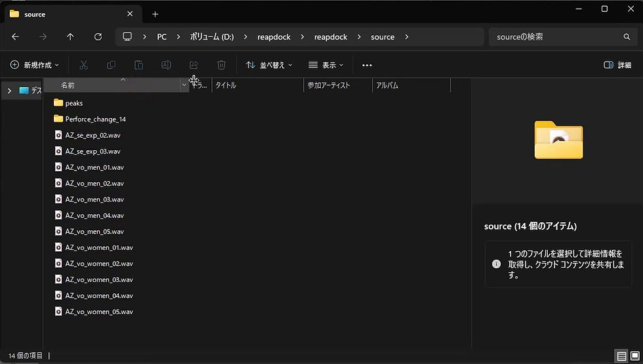Viewport: 643px width, 364px height.
Task: Click the AZ_vo_men_01.wav file icon
Action: point(58,167)
